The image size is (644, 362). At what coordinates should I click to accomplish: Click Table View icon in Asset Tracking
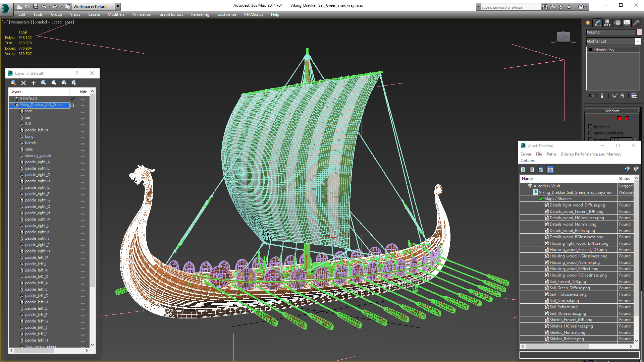pos(550,170)
